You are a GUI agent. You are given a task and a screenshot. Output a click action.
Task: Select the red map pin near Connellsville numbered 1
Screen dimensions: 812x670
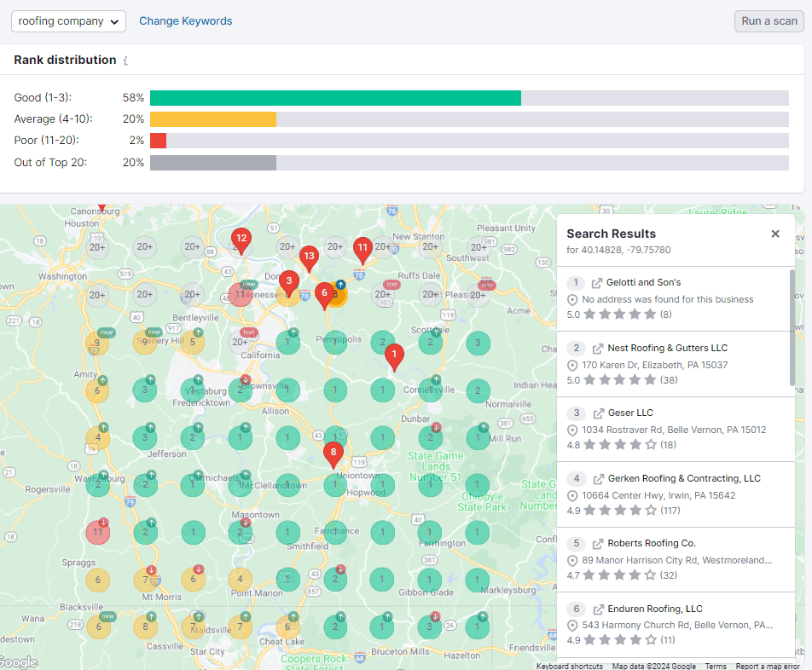[x=394, y=357]
